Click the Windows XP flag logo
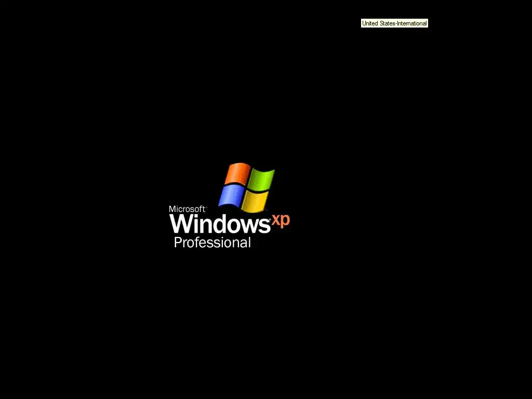Image resolution: width=532 pixels, height=399 pixels. 246,188
